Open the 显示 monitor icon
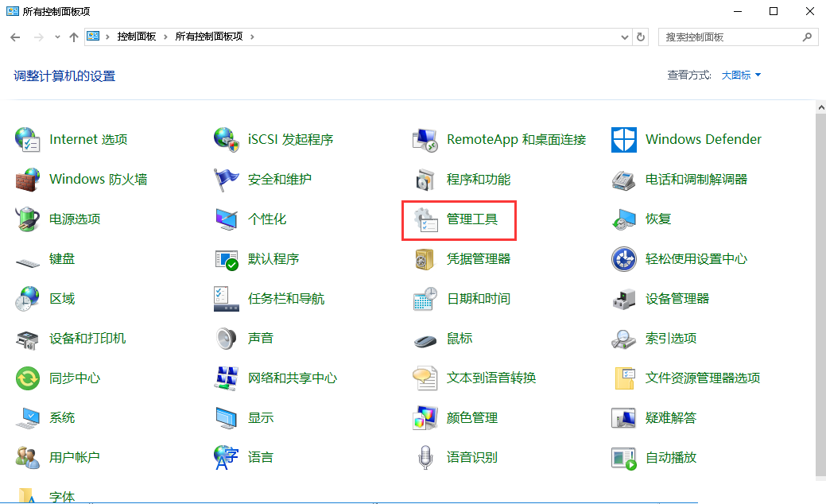 [227, 418]
